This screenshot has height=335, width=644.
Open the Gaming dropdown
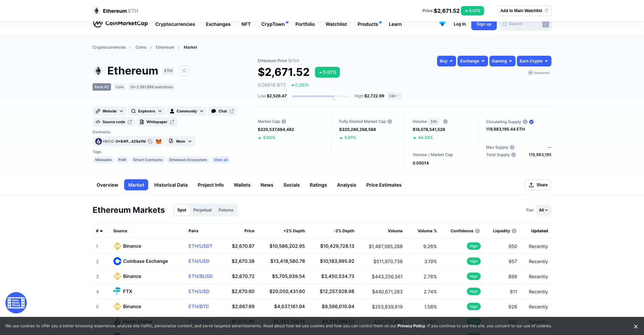point(502,61)
